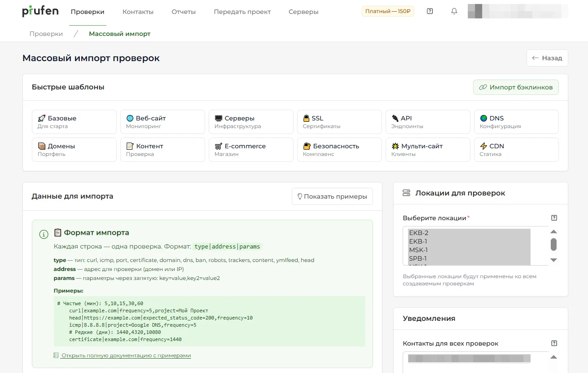Click the notification bell icon
This screenshot has height=373, width=588.
click(454, 11)
